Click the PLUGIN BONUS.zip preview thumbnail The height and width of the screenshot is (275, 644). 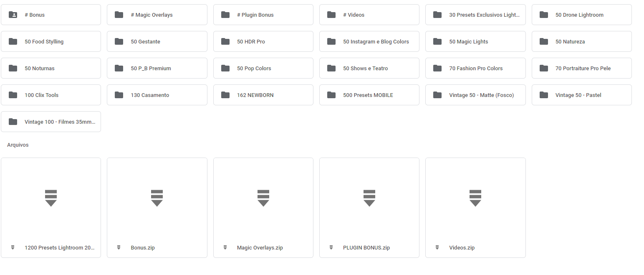[x=369, y=198]
